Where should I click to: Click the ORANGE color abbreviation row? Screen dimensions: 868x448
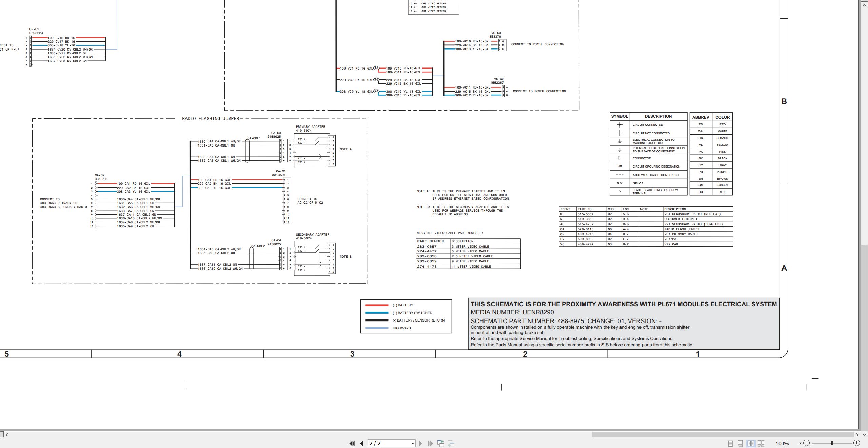711,138
